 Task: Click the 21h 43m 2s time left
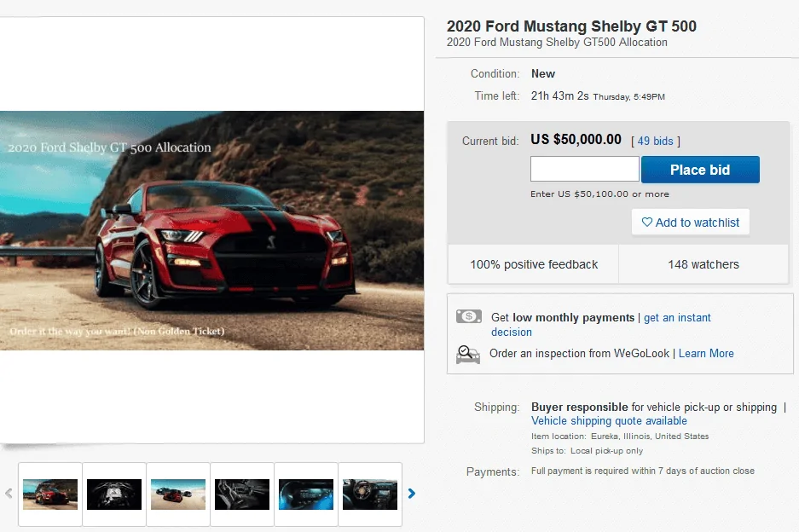pyautogui.click(x=559, y=95)
